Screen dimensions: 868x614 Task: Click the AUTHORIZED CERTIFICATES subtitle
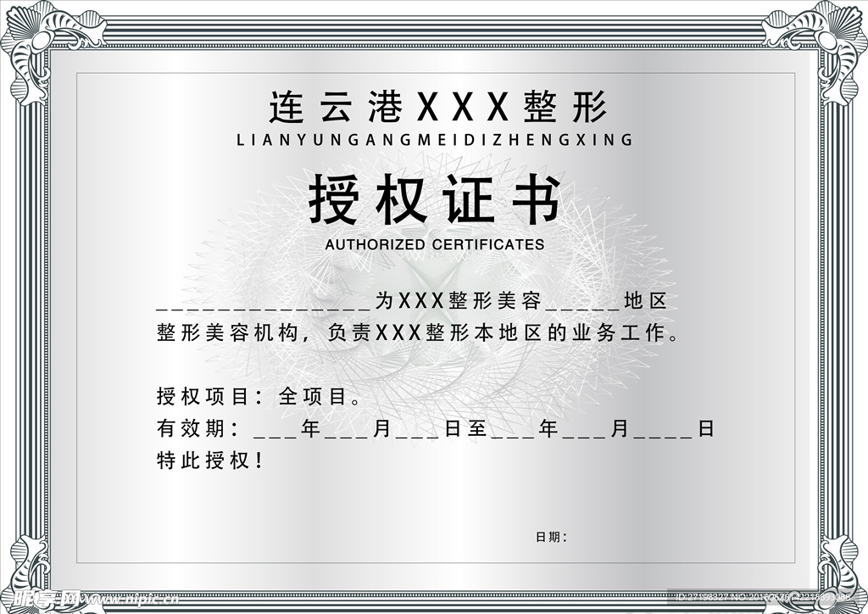pyautogui.click(x=434, y=243)
